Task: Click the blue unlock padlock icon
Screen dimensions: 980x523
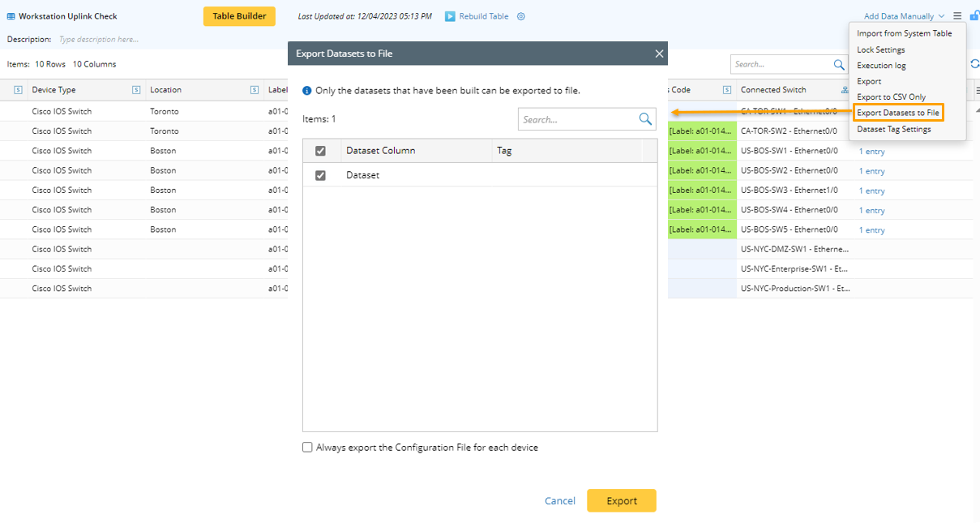Action: 974,15
